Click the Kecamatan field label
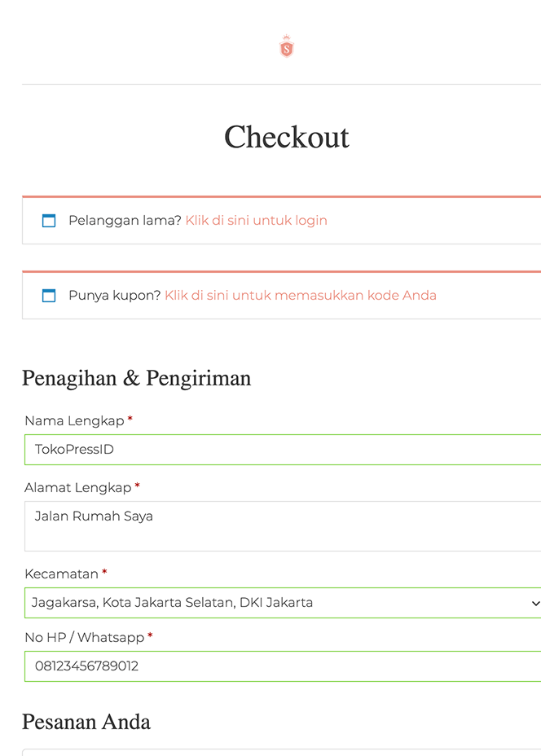The image size is (541, 756). (x=61, y=574)
